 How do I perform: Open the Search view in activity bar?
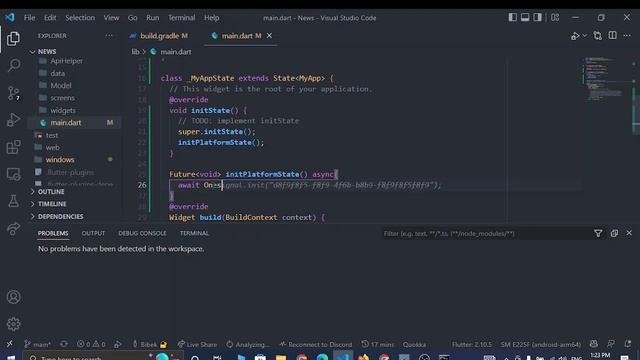tap(13, 65)
